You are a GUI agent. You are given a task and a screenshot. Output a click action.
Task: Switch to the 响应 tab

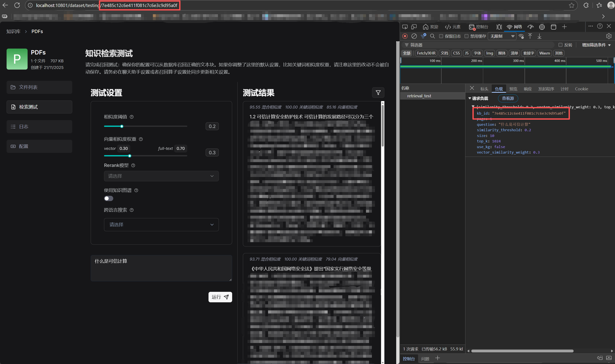(x=527, y=89)
